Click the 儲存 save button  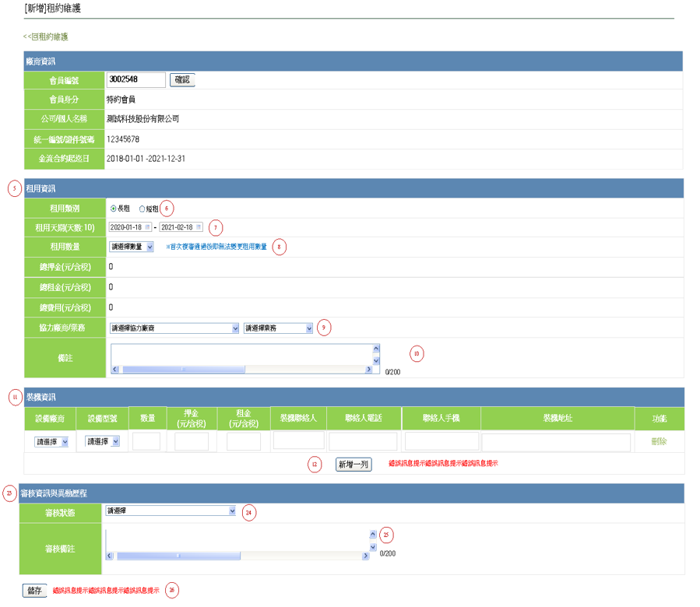click(35, 591)
